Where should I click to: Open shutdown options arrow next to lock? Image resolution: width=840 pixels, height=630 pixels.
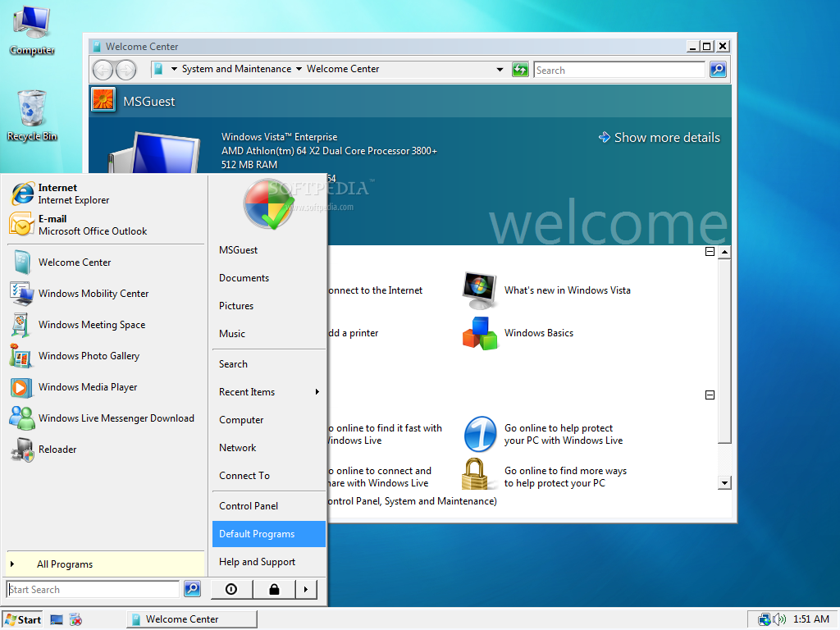click(306, 589)
